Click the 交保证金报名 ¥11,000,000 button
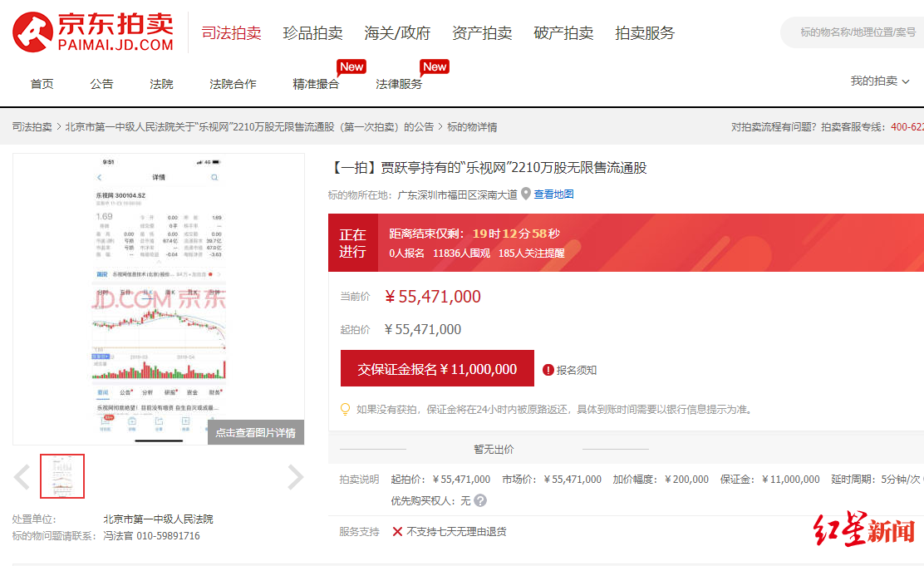924x566 pixels. pos(436,368)
